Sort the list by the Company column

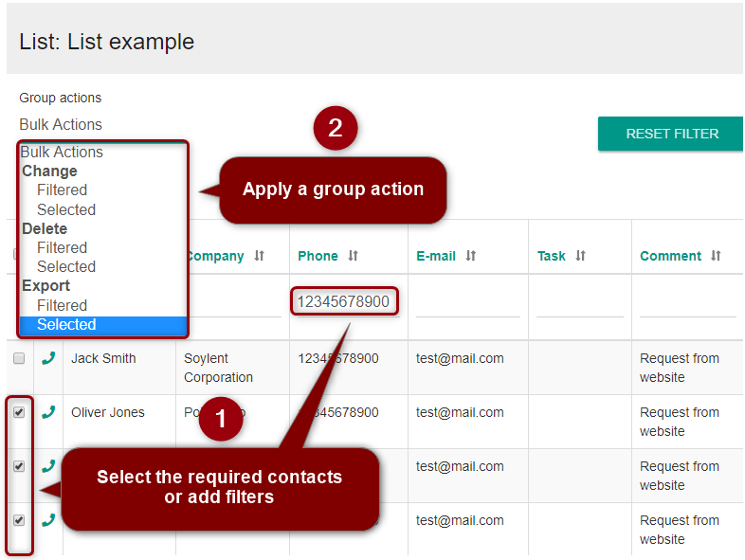[259, 256]
